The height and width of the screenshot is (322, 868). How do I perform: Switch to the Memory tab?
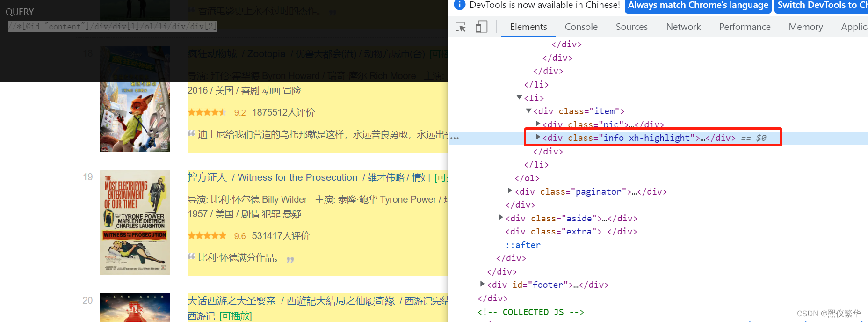point(805,27)
